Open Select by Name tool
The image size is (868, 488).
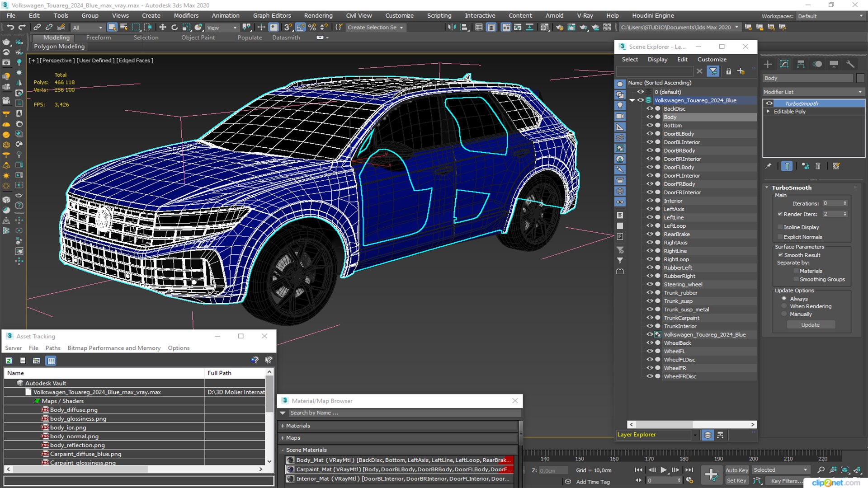point(124,28)
